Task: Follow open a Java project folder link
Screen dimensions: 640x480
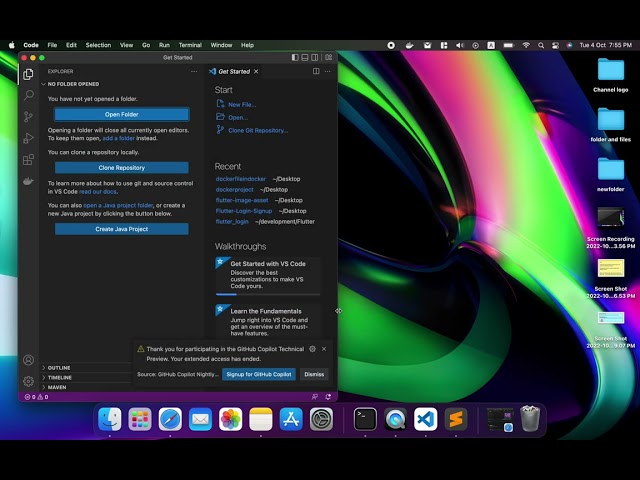Action: 118,205
